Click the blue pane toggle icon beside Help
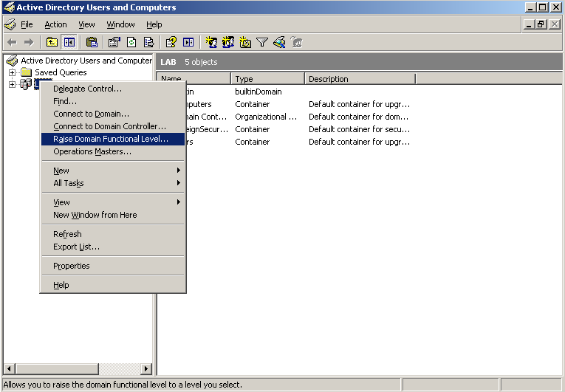 coord(188,43)
